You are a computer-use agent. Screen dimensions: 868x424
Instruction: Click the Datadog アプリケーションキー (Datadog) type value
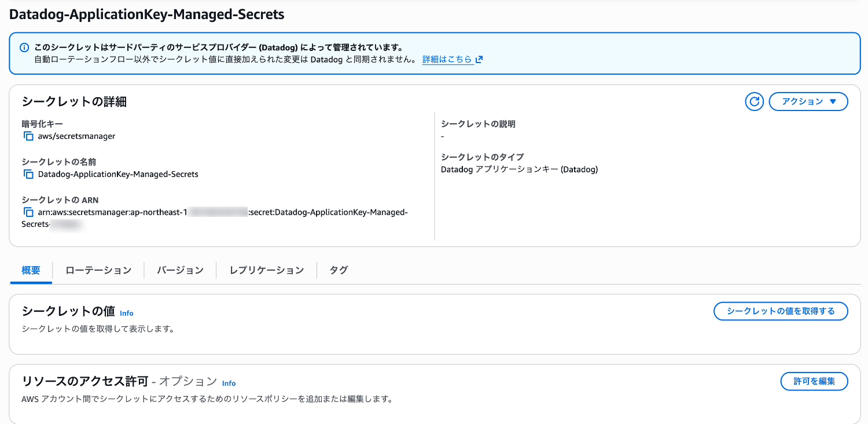[519, 169]
